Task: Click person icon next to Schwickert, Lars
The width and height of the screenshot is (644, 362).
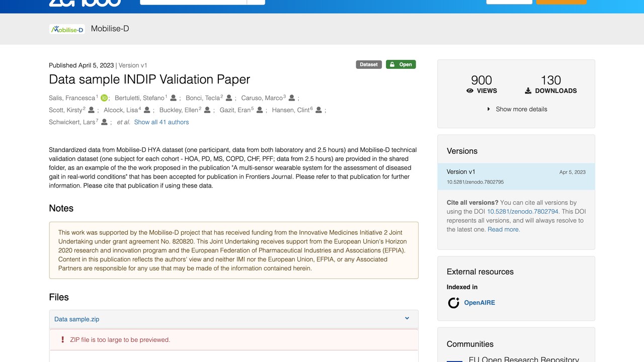Action: tap(104, 122)
